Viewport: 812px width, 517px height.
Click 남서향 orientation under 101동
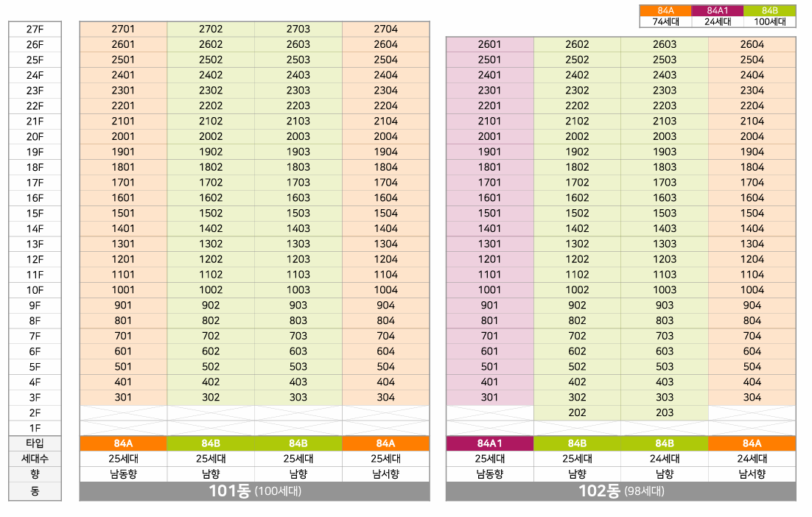[386, 474]
